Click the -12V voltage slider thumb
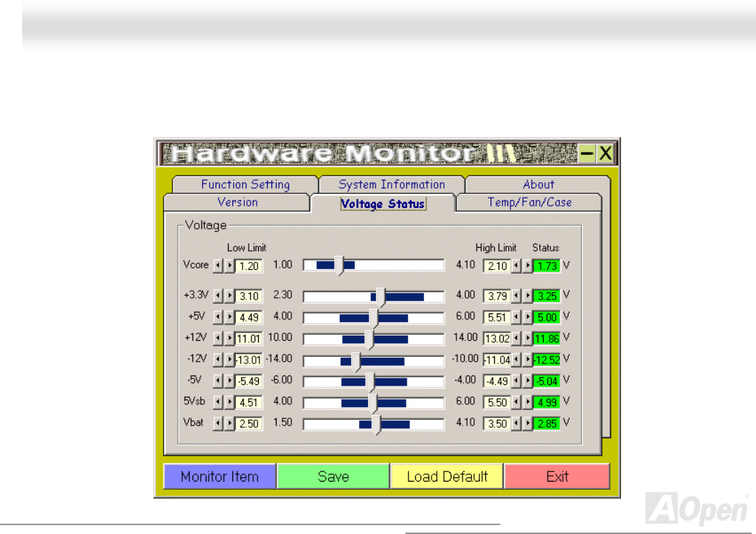This screenshot has height=534, width=756. pyautogui.click(x=356, y=362)
